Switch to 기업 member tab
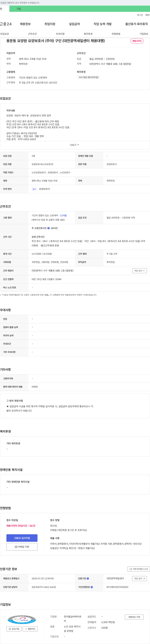150x644 pixels. tap(19, 9)
